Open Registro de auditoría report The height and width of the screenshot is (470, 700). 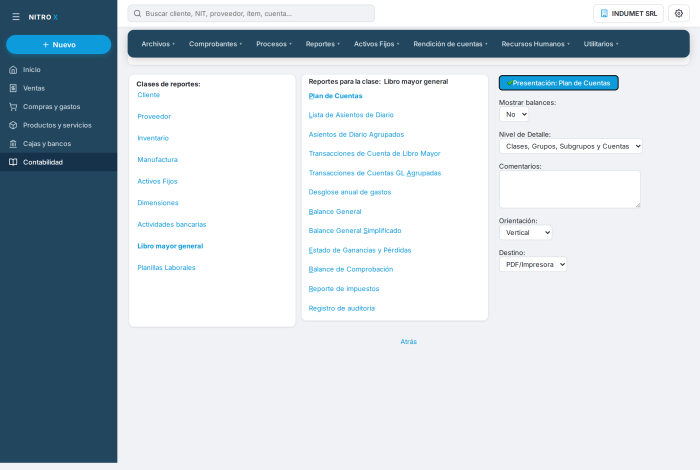coord(342,308)
